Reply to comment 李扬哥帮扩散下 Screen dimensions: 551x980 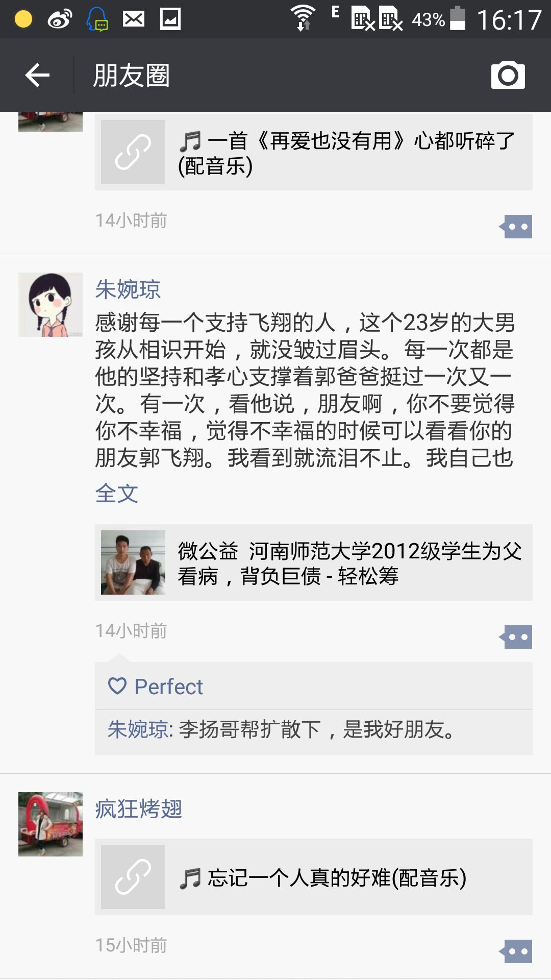point(316,730)
